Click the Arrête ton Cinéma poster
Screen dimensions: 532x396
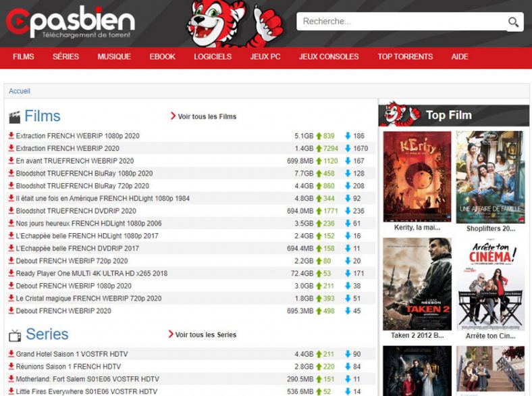(x=490, y=284)
